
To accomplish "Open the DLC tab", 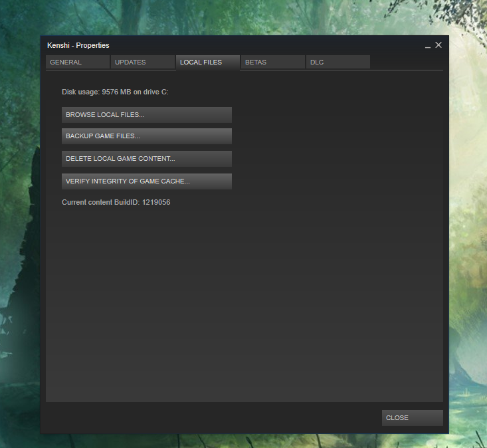I will (338, 62).
